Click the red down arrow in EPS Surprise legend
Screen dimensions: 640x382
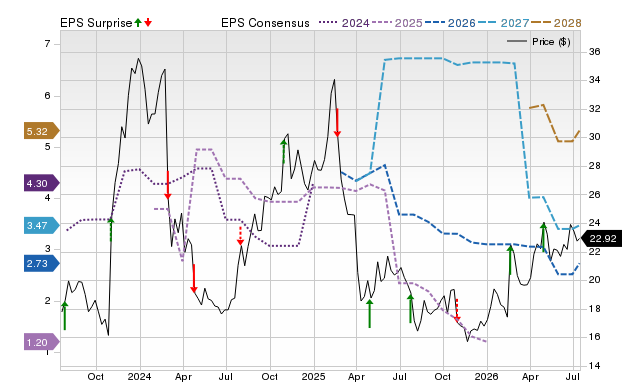148,22
